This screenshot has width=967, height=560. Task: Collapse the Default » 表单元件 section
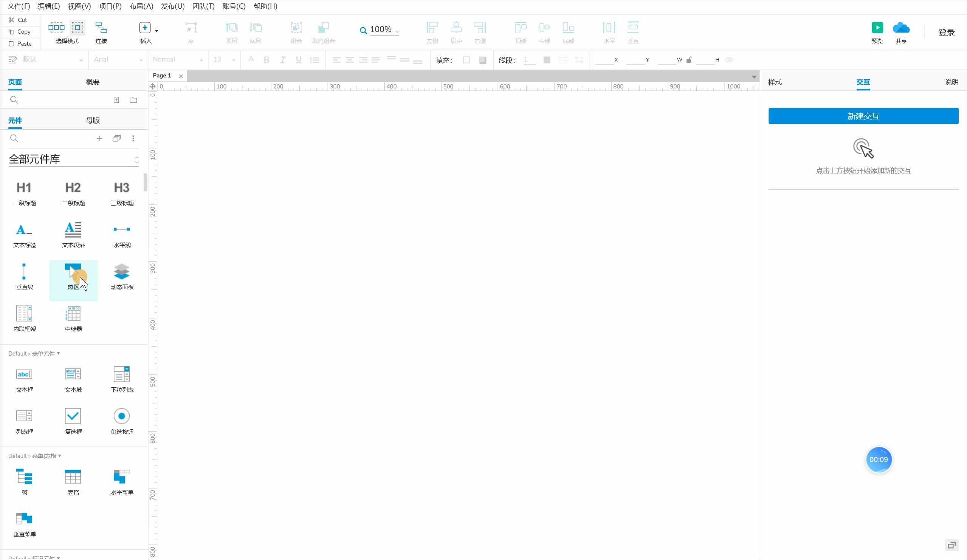coord(34,354)
